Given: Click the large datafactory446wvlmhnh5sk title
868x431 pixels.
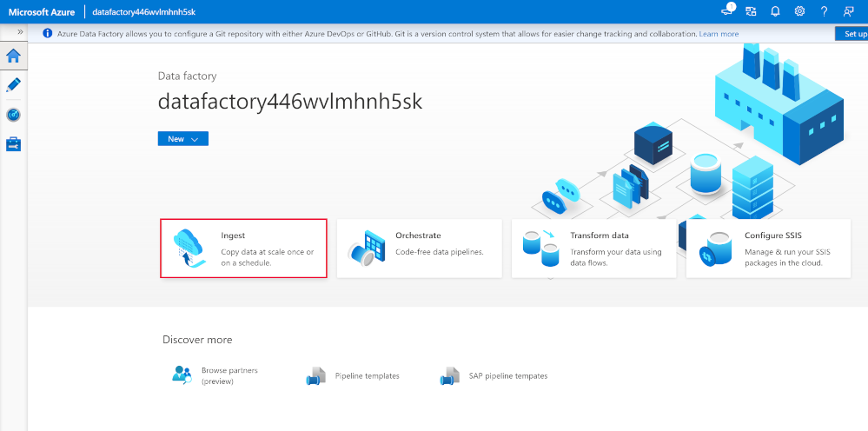Looking at the screenshot, I should point(290,102).
